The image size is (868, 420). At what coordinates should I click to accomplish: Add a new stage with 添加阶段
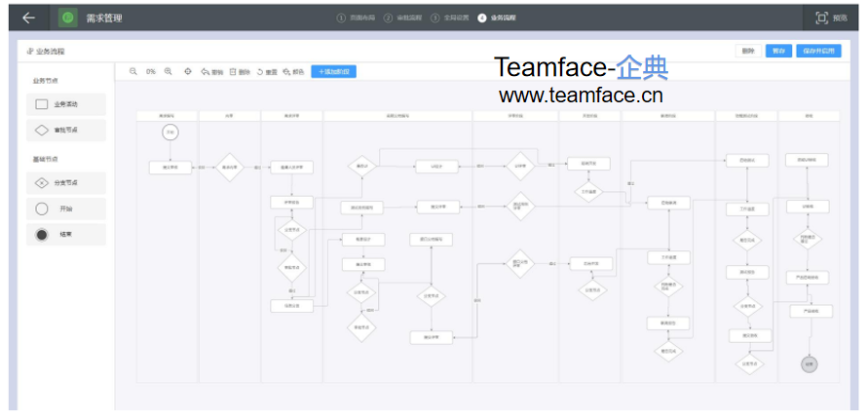(333, 71)
